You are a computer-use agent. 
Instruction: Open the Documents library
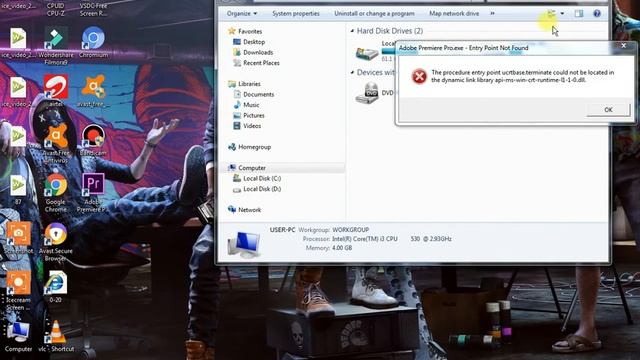click(253, 94)
